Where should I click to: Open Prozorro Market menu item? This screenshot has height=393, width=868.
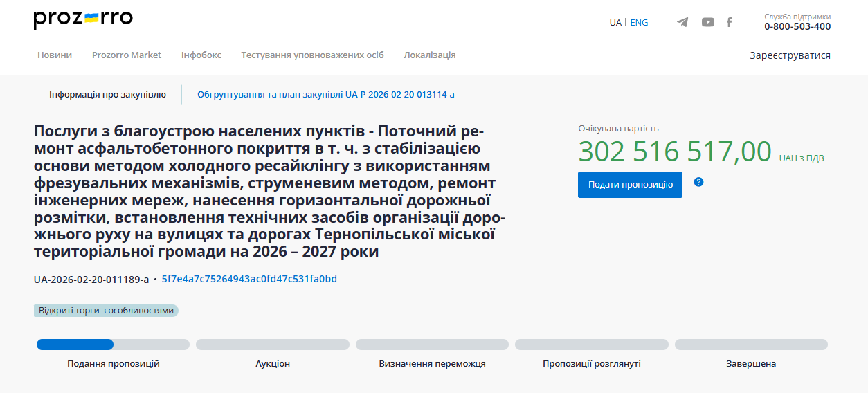coord(127,55)
